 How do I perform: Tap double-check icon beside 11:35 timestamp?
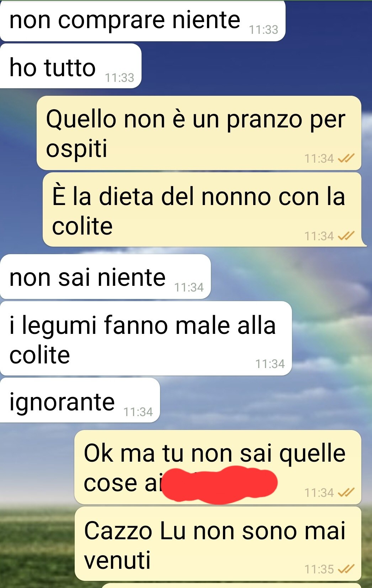coord(346,569)
